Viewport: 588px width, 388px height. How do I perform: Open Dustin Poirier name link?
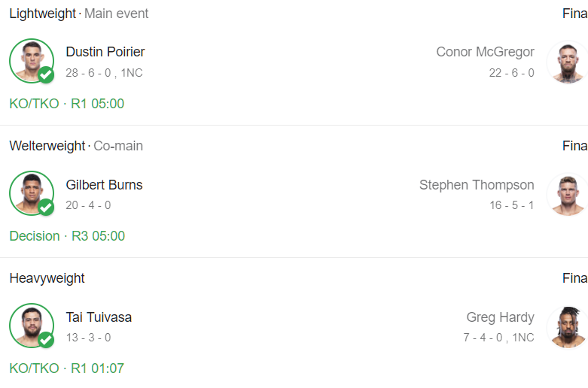(x=105, y=52)
